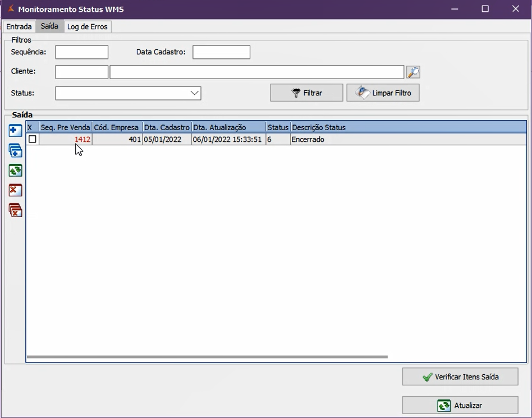Image resolution: width=532 pixels, height=418 pixels.
Task: Select the cell 06/01/2022 15:33:51
Action: [229, 139]
